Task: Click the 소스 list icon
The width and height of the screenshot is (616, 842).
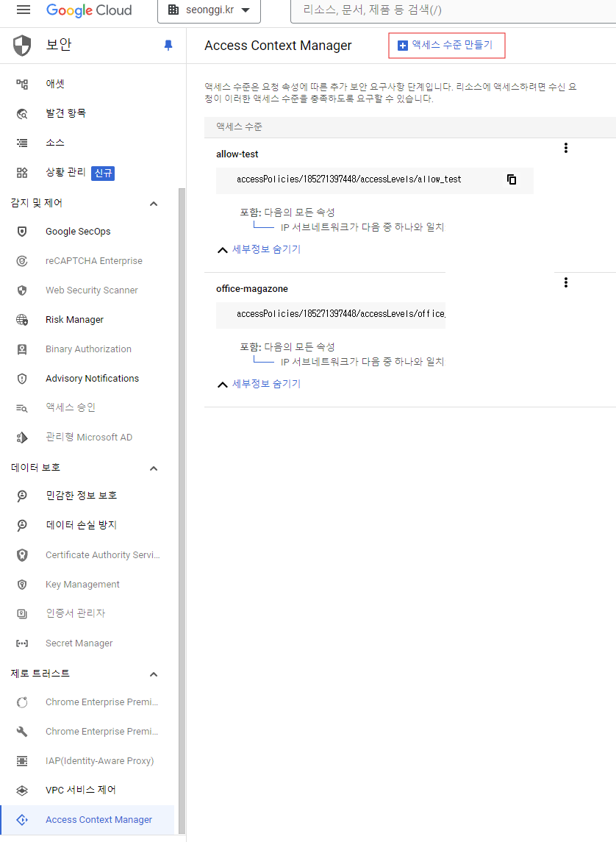Action: [22, 143]
